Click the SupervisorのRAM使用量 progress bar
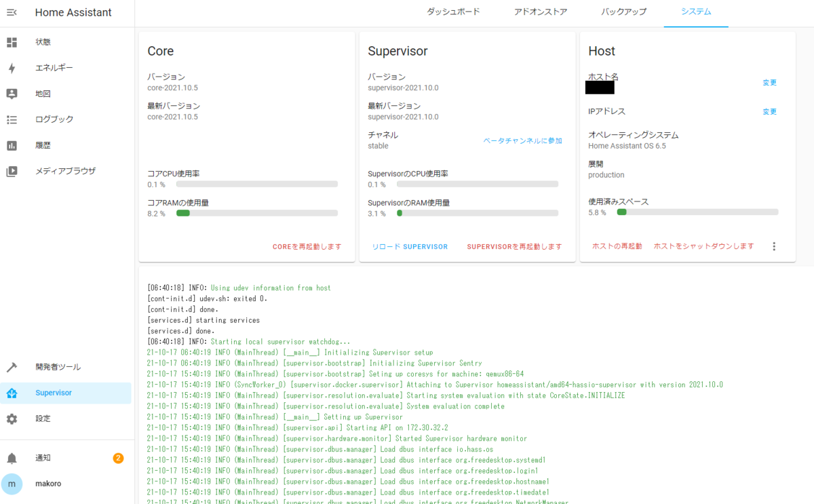The image size is (814, 504). pyautogui.click(x=478, y=213)
